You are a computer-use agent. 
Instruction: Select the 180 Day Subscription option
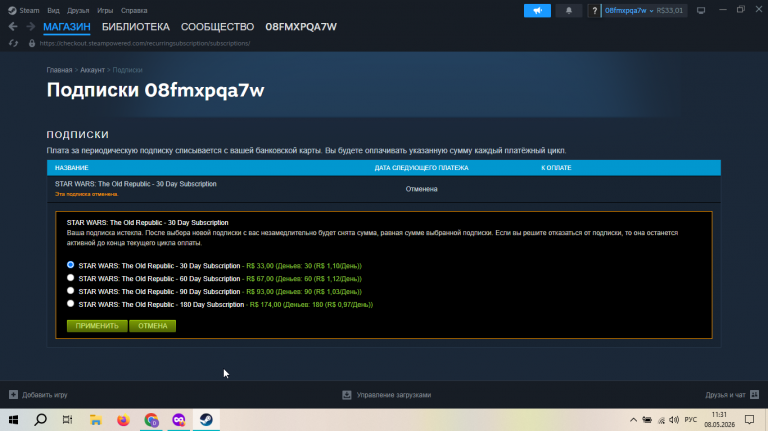pos(71,304)
